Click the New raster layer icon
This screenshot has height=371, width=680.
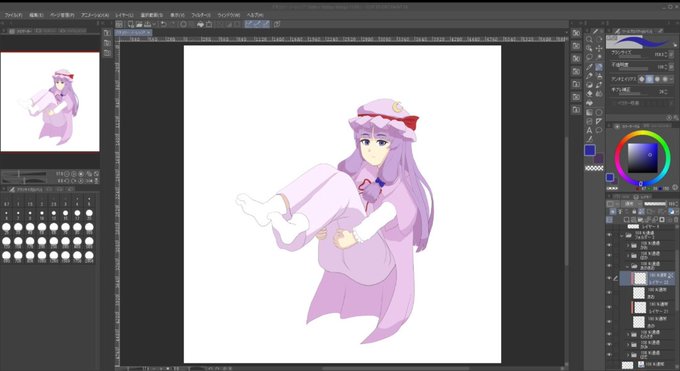click(627, 220)
